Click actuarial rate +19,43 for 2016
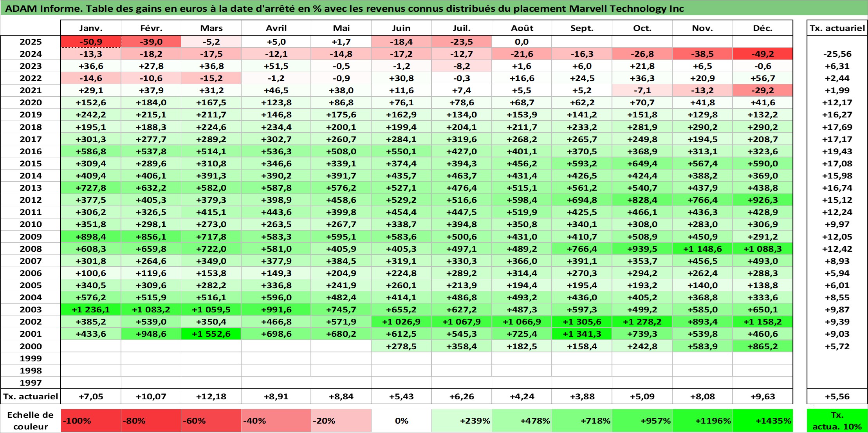This screenshot has height=433, width=868. click(837, 152)
